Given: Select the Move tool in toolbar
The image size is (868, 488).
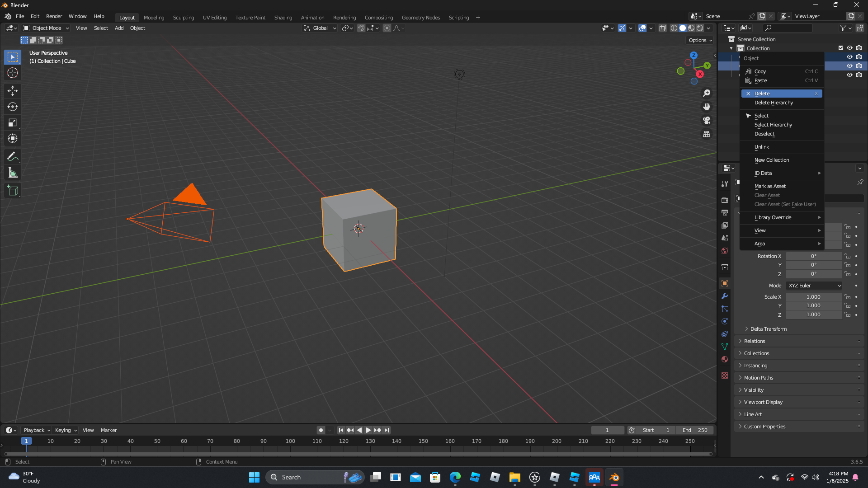Looking at the screenshot, I should click(13, 91).
